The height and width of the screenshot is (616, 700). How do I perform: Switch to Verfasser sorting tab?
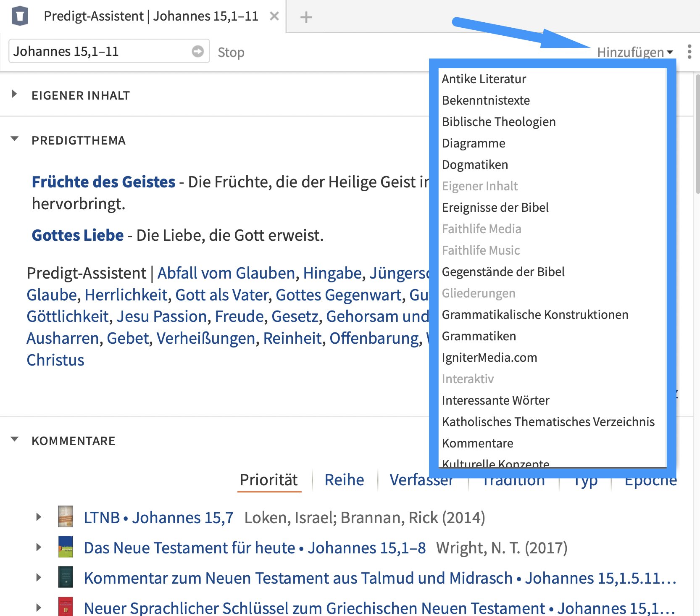tap(421, 480)
